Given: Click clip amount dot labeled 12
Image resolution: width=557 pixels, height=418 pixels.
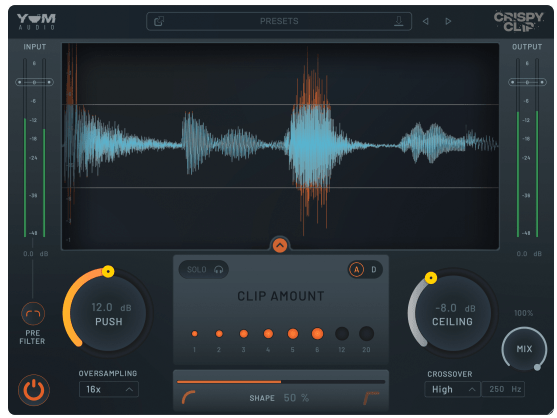Looking at the screenshot, I should (342, 334).
